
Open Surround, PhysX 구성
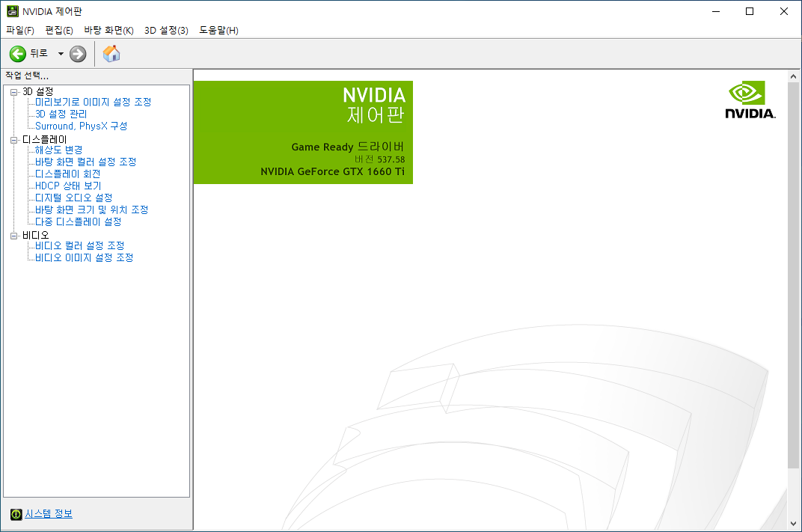[81, 126]
